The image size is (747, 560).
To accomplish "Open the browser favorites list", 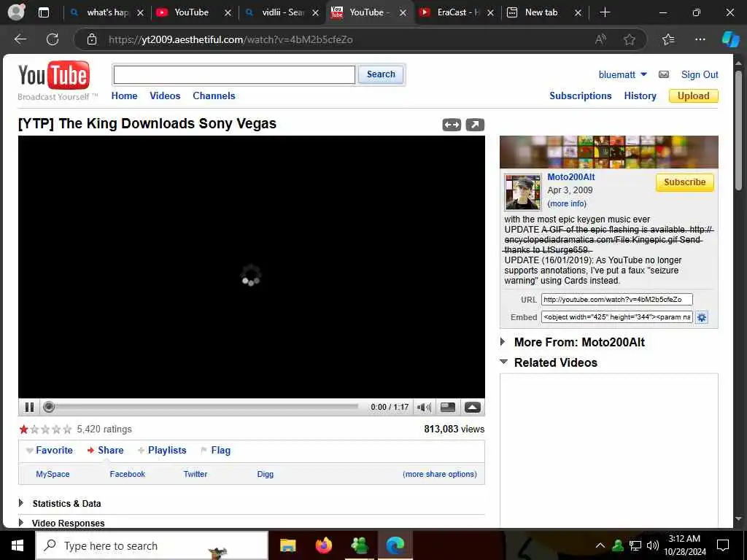I will [x=668, y=39].
